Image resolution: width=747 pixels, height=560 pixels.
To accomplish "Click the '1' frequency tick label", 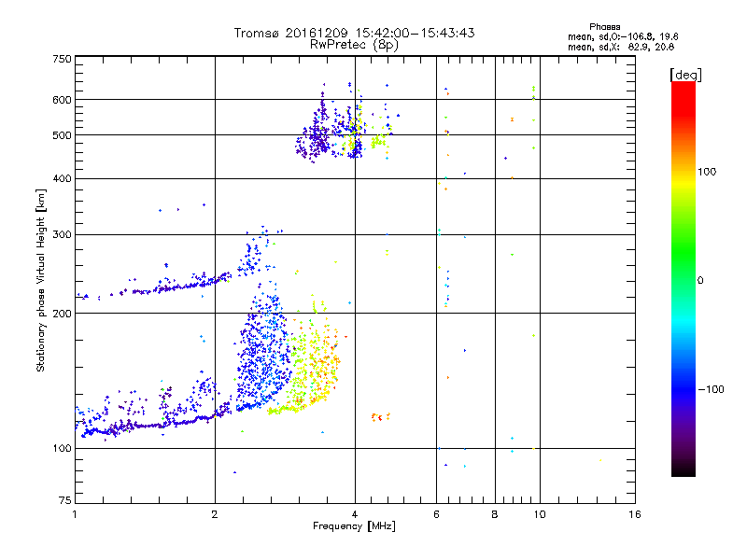I will (75, 514).
